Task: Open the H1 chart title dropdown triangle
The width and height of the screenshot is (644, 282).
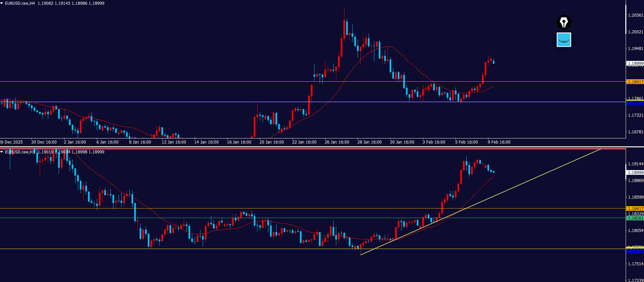Action: (2, 152)
